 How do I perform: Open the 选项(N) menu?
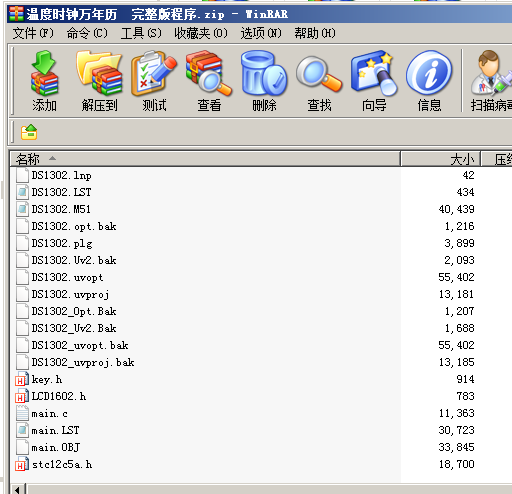point(261,33)
